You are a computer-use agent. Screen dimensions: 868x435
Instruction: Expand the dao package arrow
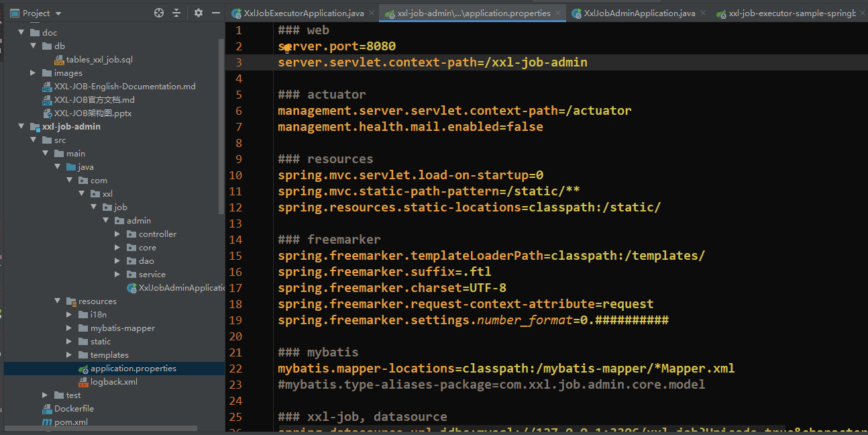coord(117,261)
